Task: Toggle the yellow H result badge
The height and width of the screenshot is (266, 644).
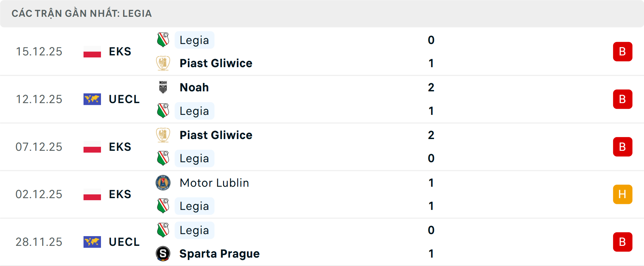Action: 623,194
